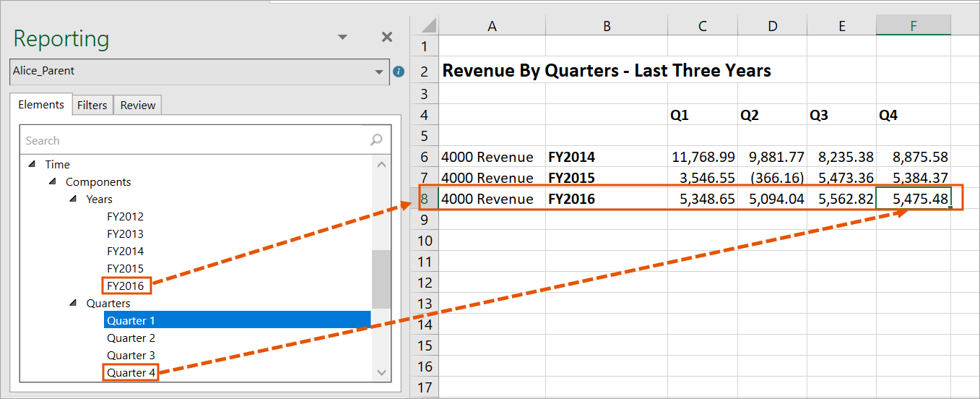The height and width of the screenshot is (399, 980).
Task: Select row 8 header
Action: point(424,199)
